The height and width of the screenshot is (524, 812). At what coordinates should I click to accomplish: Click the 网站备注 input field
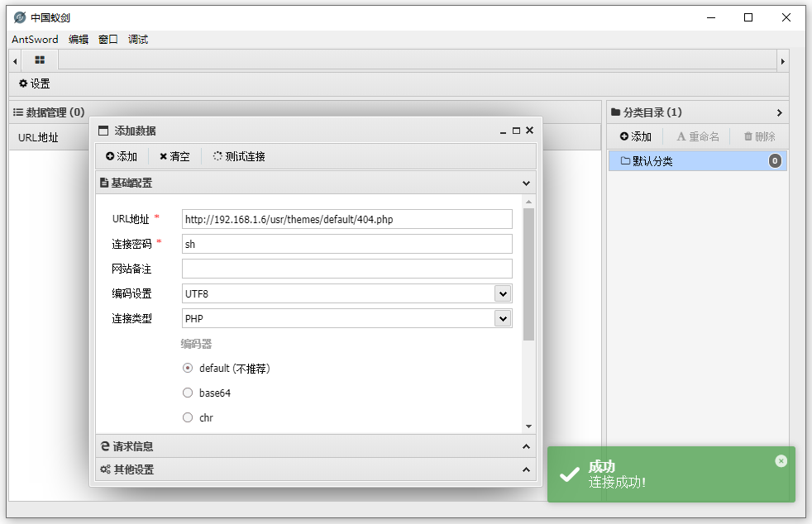[347, 269]
